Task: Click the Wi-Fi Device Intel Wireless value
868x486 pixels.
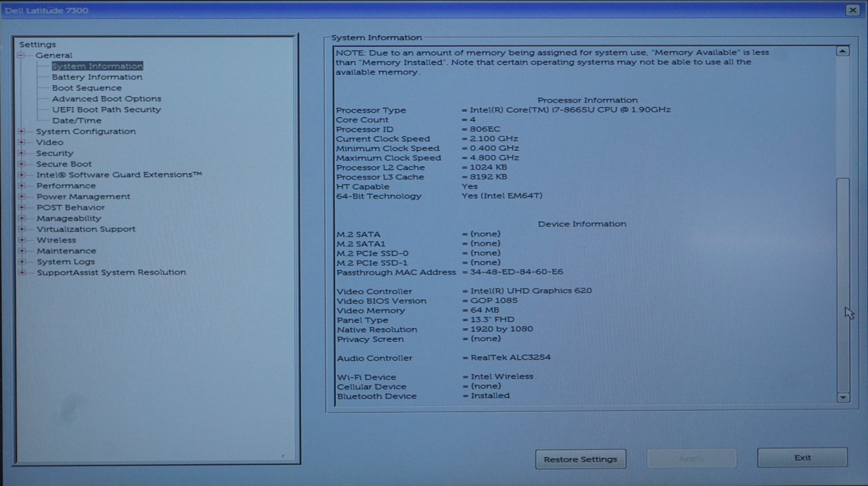Action: click(x=502, y=376)
